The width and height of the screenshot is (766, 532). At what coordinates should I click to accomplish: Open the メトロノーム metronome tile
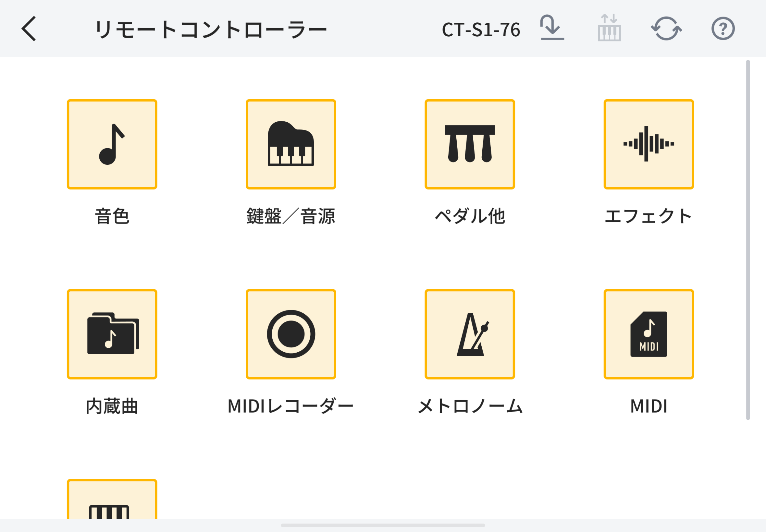coord(470,334)
